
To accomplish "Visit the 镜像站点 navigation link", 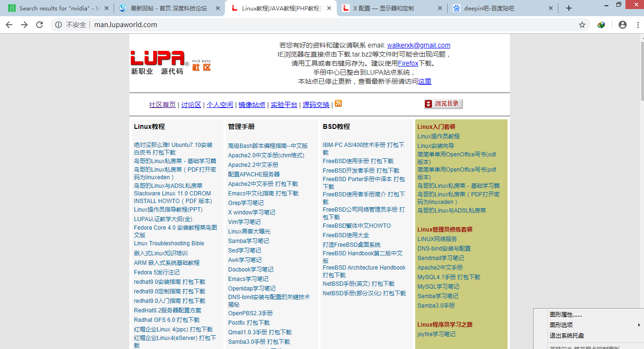I will click(252, 105).
